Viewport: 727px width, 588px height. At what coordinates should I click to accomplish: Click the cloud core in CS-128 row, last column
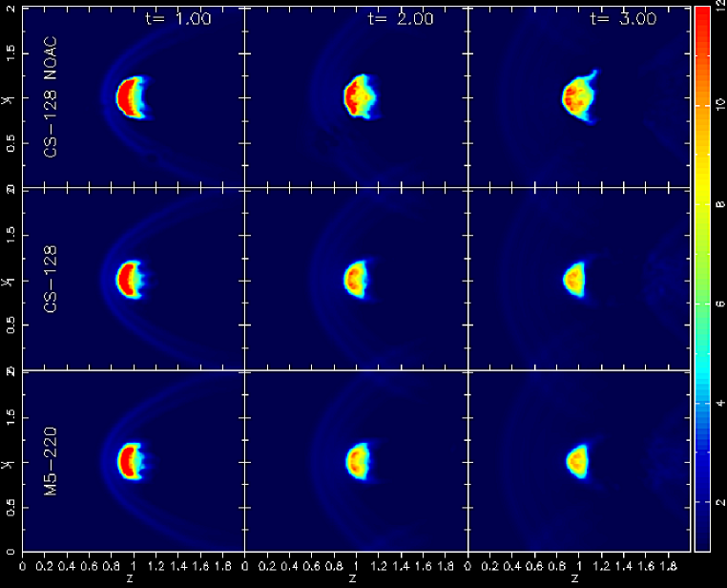point(574,280)
